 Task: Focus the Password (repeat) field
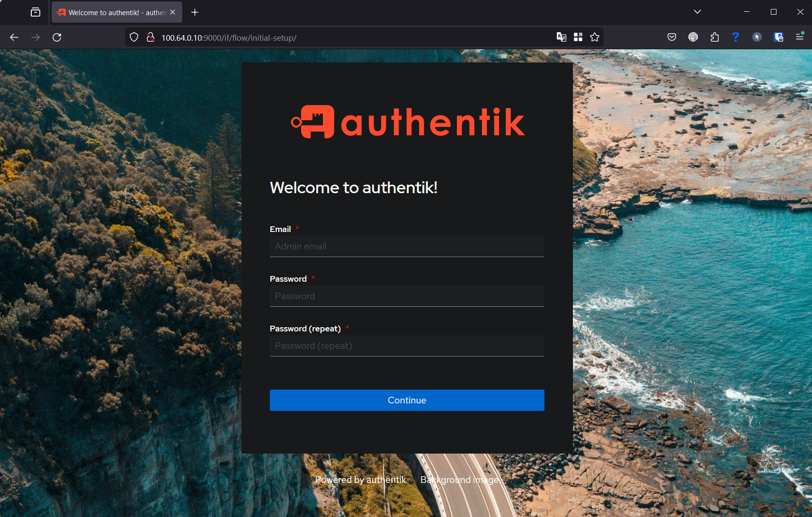[x=407, y=346]
